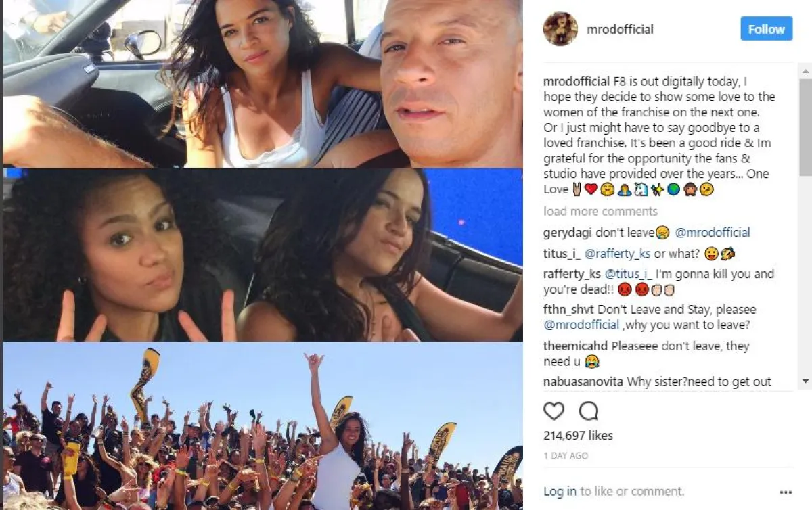
Task: Open fthn_shvt commenter profile
Action: (x=569, y=310)
